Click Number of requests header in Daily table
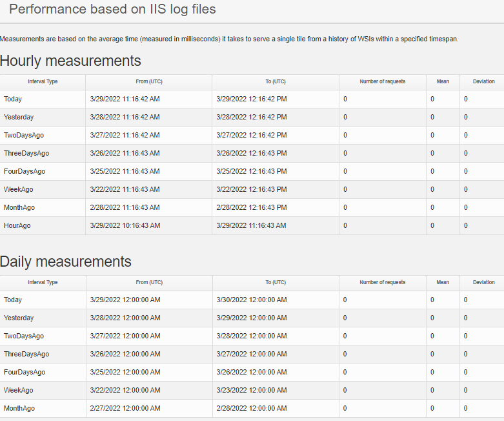Screen dimensions: 504x421 pos(382,283)
